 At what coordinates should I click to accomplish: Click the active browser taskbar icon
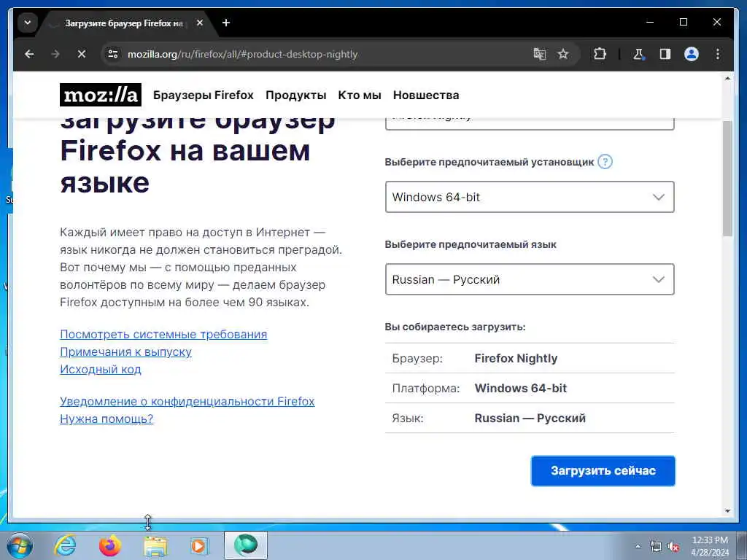point(246,545)
